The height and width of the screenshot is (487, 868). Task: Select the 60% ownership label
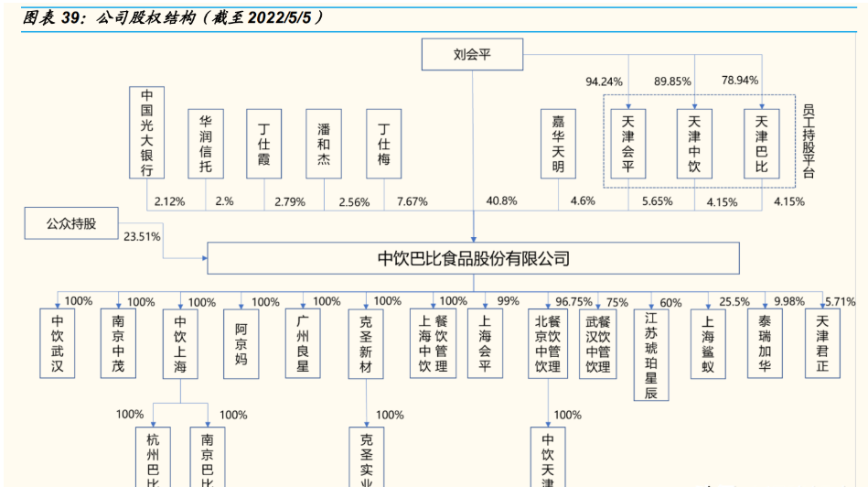tap(671, 303)
